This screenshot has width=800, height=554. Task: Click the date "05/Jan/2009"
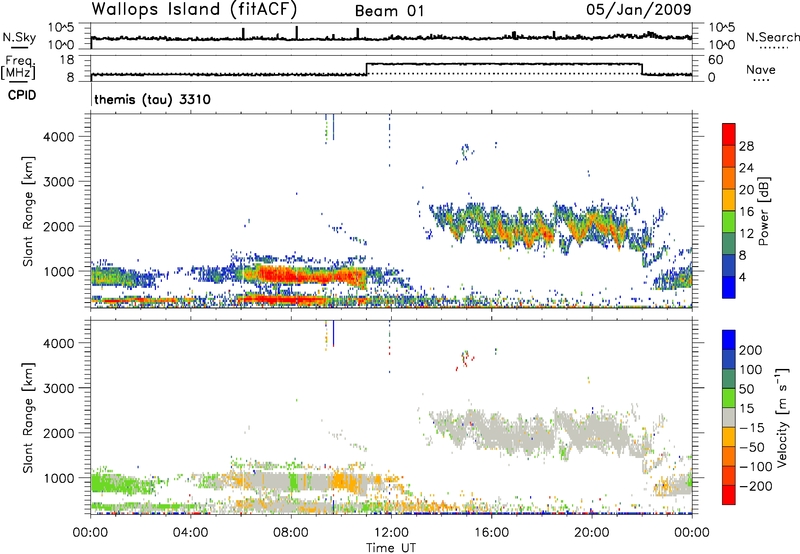639,10
